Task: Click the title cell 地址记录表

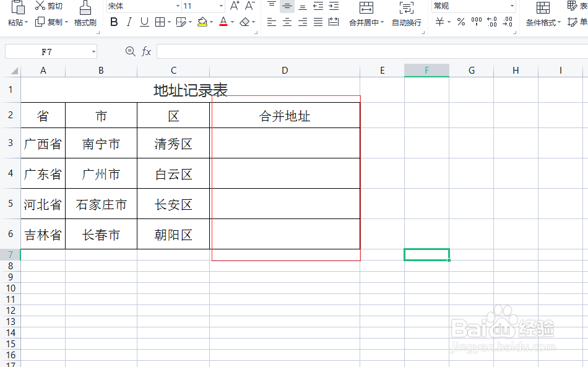Action: (191, 90)
